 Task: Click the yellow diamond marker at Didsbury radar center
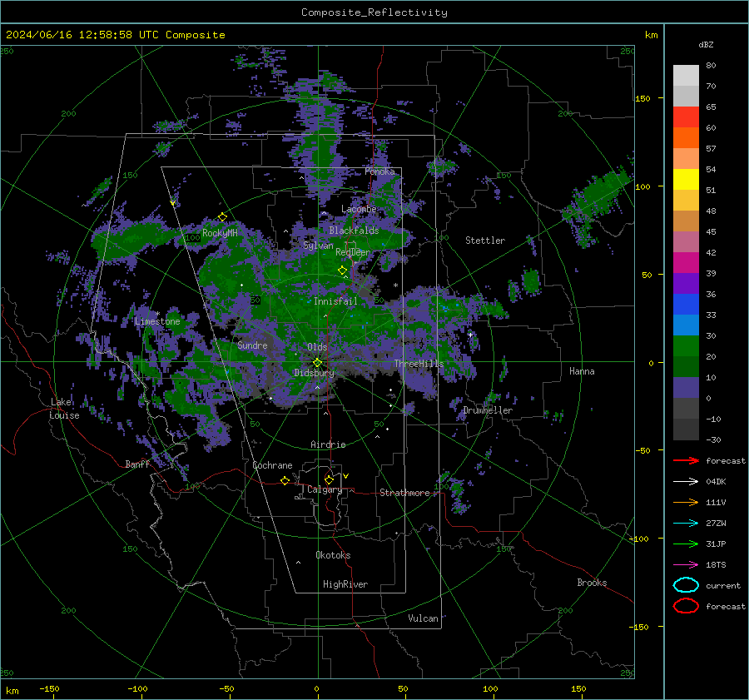[317, 363]
